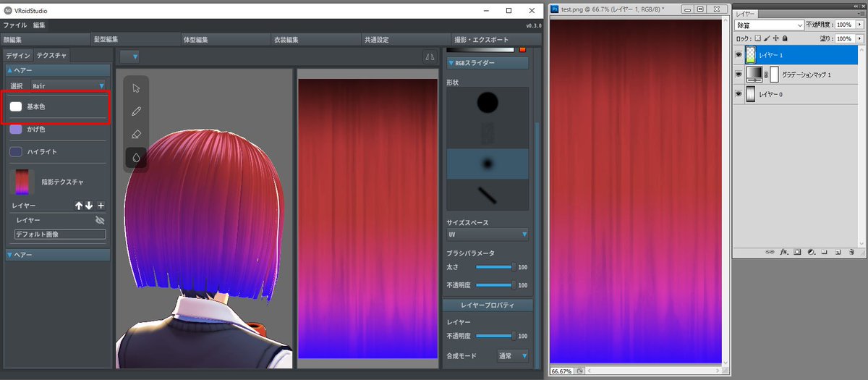Open Photoshop 不透明度 arrow flyout
The height and width of the screenshot is (380, 868).
pos(859,25)
